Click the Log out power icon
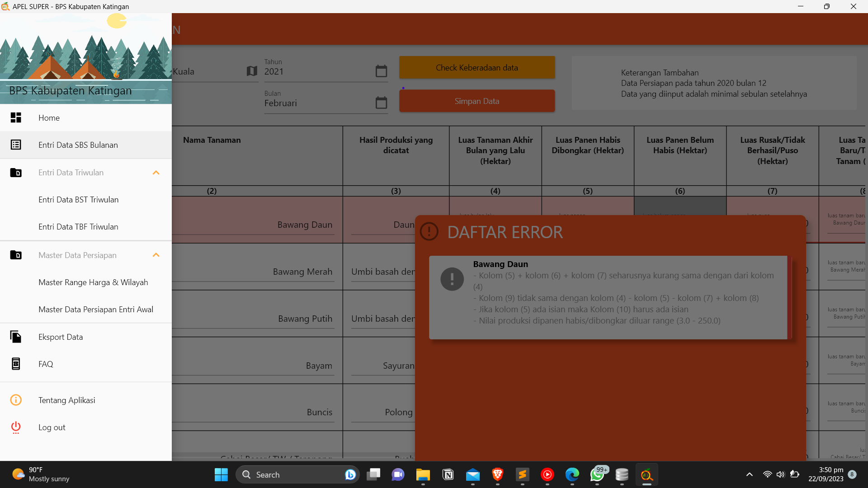868x488 pixels. 16,427
